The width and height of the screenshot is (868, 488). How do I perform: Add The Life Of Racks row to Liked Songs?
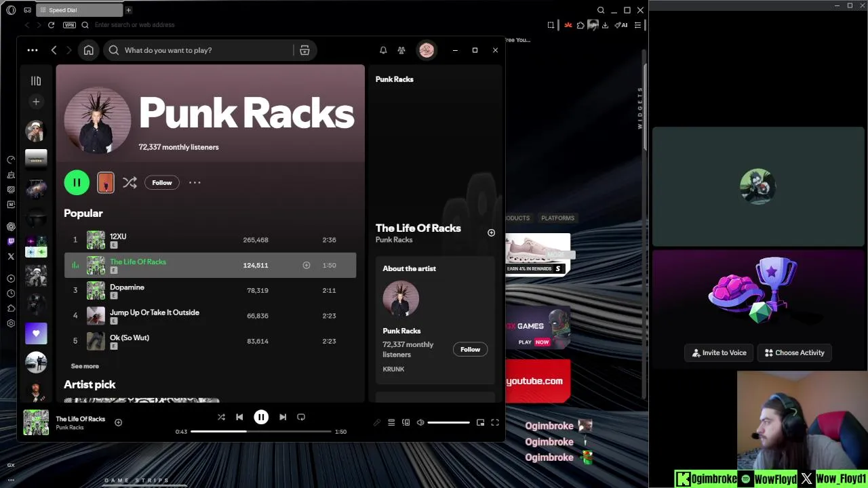point(306,265)
